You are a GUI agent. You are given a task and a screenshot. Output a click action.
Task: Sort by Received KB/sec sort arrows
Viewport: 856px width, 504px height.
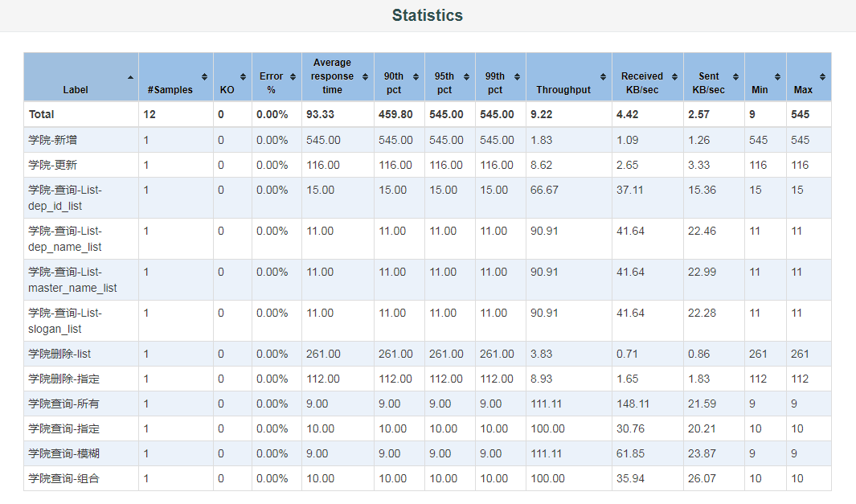click(x=675, y=77)
